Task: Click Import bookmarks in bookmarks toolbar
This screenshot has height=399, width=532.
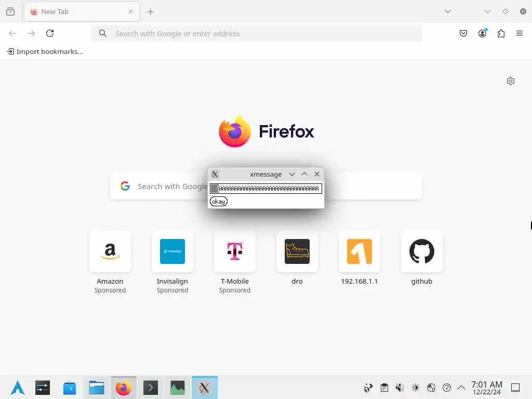Action: [x=45, y=51]
